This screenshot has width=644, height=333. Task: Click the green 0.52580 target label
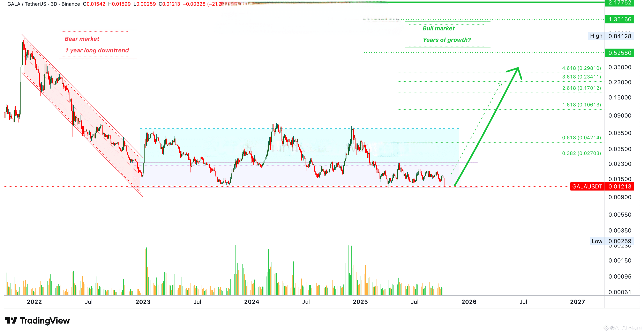pyautogui.click(x=620, y=53)
